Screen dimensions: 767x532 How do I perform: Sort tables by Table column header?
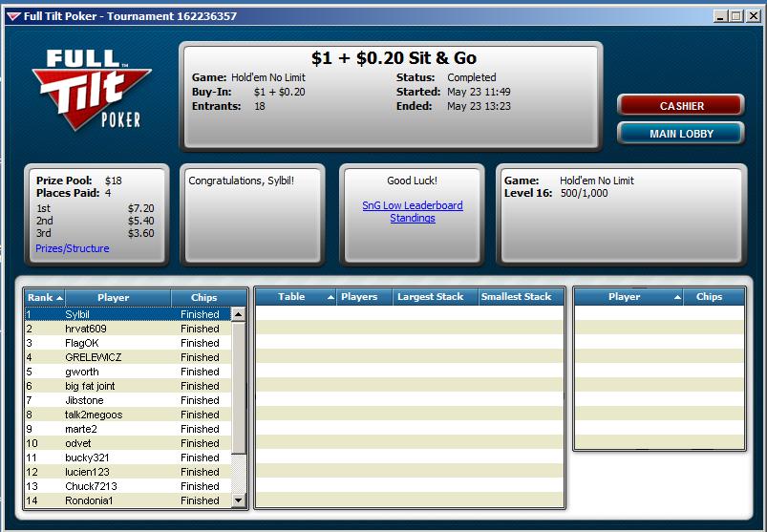tap(295, 297)
